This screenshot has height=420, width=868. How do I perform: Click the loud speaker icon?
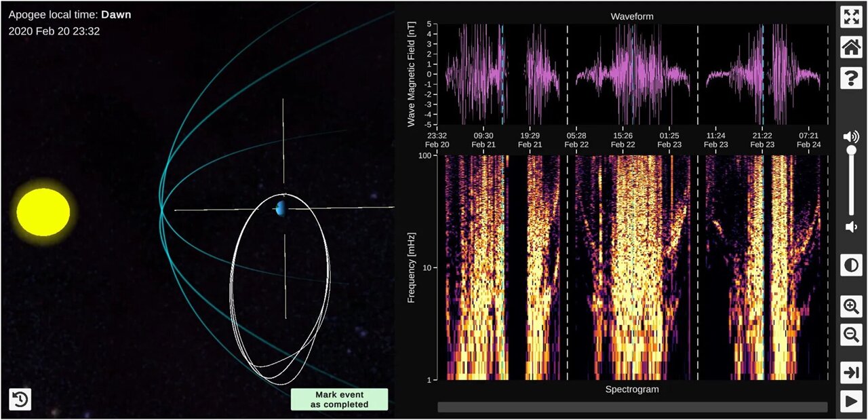click(x=851, y=136)
